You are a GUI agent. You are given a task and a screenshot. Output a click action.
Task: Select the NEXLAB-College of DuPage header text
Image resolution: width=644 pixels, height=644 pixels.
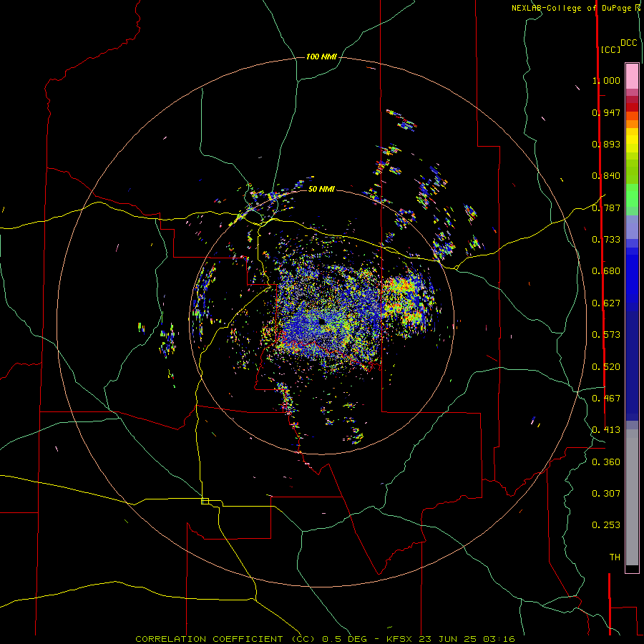572,8
